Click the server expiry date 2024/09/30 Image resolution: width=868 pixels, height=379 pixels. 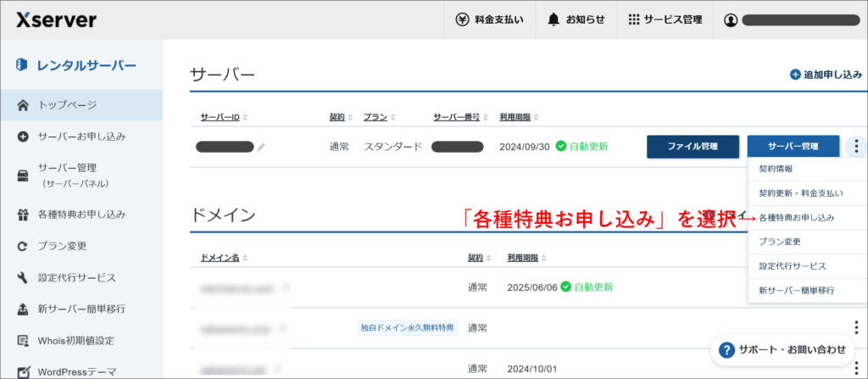[524, 147]
